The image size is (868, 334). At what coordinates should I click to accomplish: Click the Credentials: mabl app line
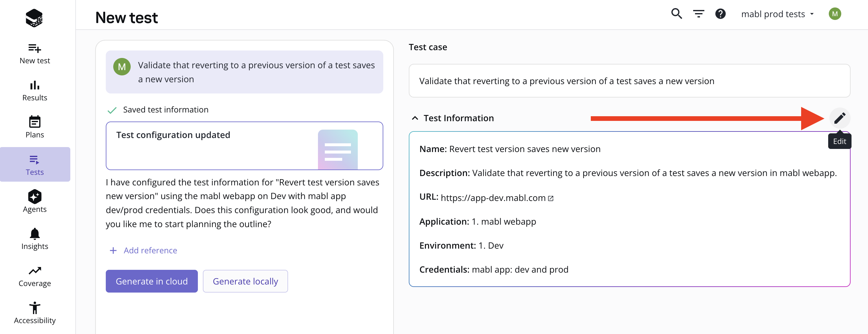494,269
